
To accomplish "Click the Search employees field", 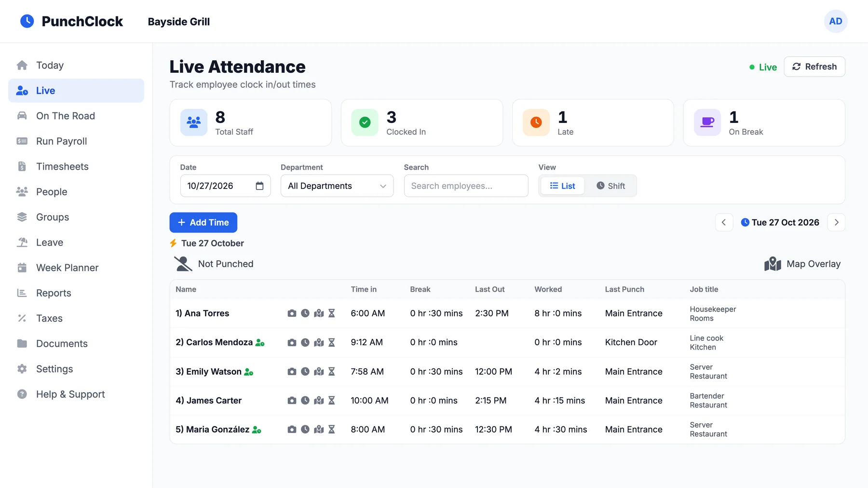I will click(466, 186).
